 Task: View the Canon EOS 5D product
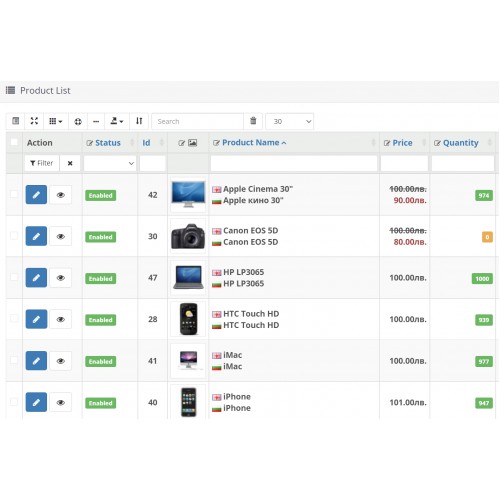tap(60, 236)
